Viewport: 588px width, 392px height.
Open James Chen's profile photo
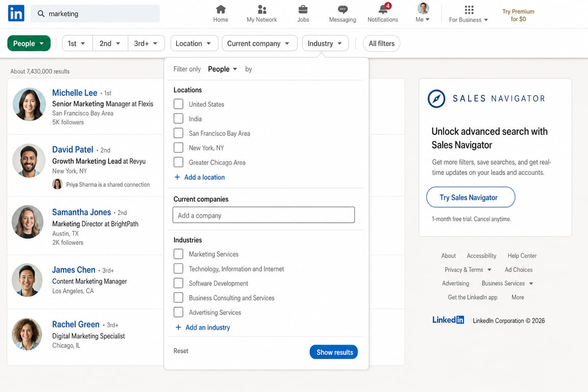pyautogui.click(x=28, y=280)
